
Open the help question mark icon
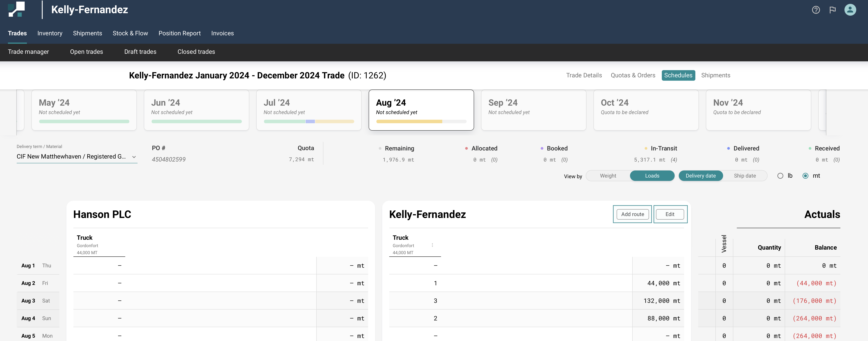816,10
